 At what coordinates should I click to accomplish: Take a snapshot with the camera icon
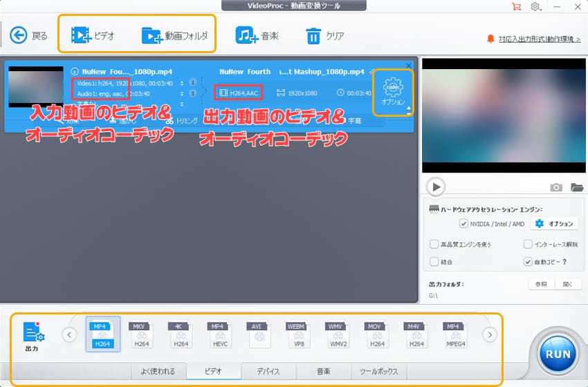coord(555,187)
